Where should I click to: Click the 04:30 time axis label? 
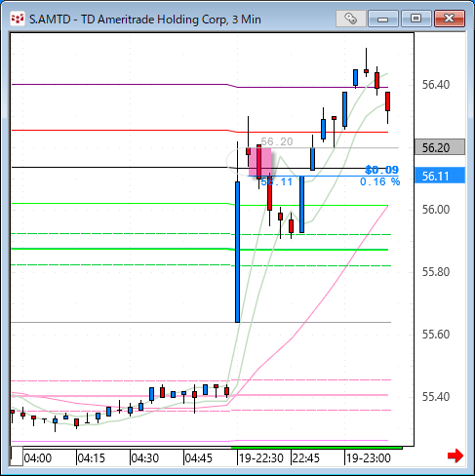(x=145, y=458)
